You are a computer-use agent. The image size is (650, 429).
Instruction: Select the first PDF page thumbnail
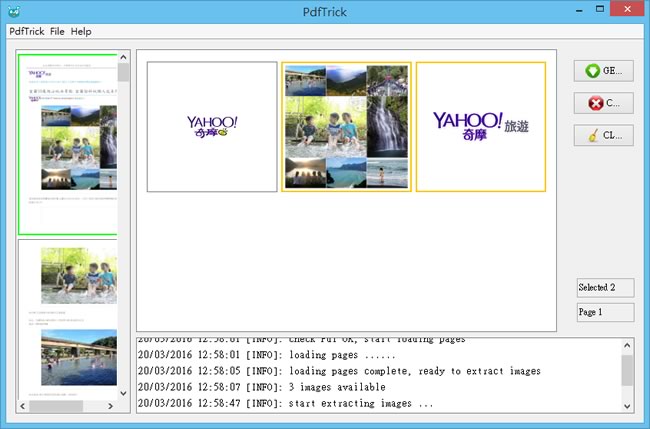click(x=67, y=145)
